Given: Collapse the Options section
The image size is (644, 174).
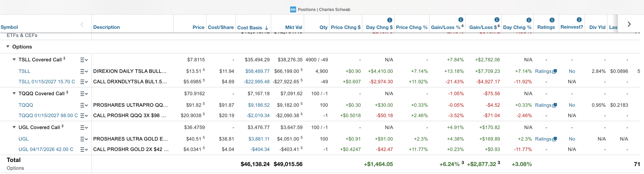Looking at the screenshot, I should [8, 47].
